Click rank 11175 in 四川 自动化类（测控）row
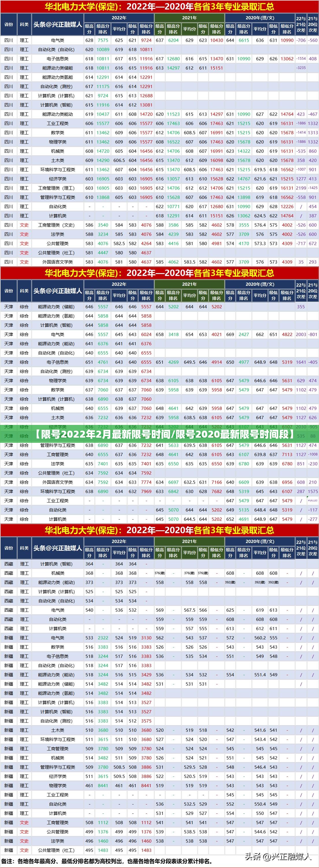The image size is (319, 868). [103, 87]
